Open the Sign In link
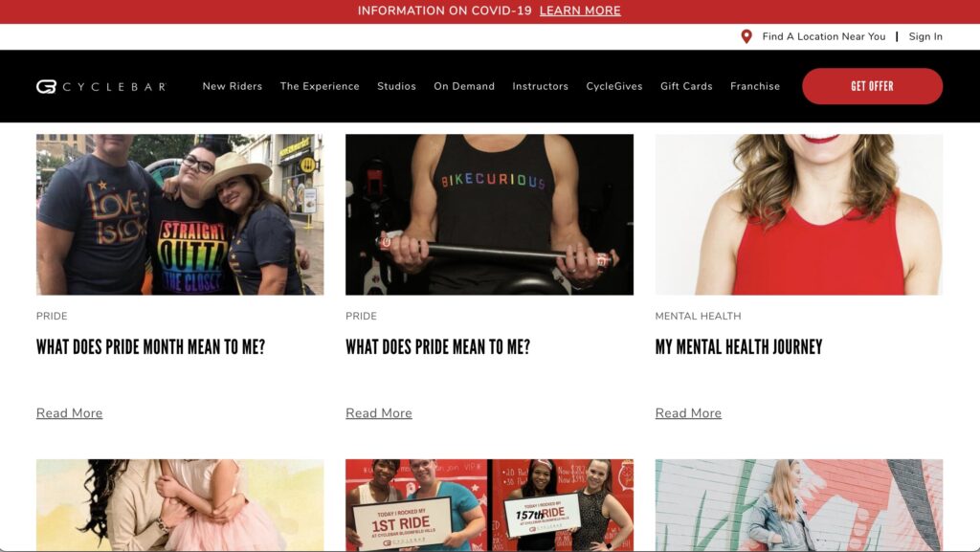Image resolution: width=980 pixels, height=552 pixels. tap(925, 37)
